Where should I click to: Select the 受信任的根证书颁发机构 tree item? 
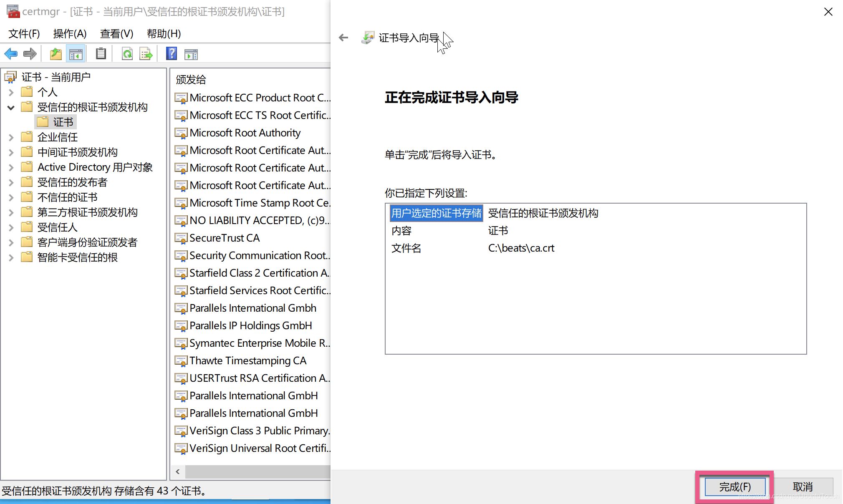click(x=93, y=107)
